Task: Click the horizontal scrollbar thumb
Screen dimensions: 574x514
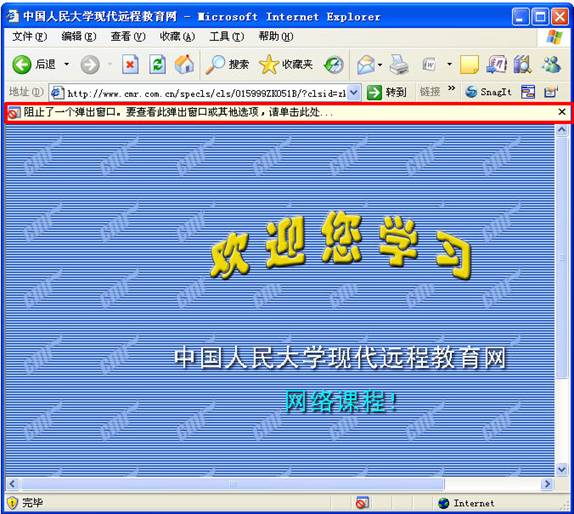Action: (x=233, y=484)
